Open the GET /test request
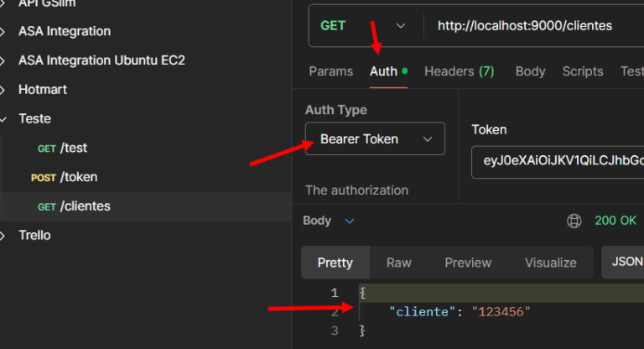Screen dimensions: 644x349 coord(73,148)
